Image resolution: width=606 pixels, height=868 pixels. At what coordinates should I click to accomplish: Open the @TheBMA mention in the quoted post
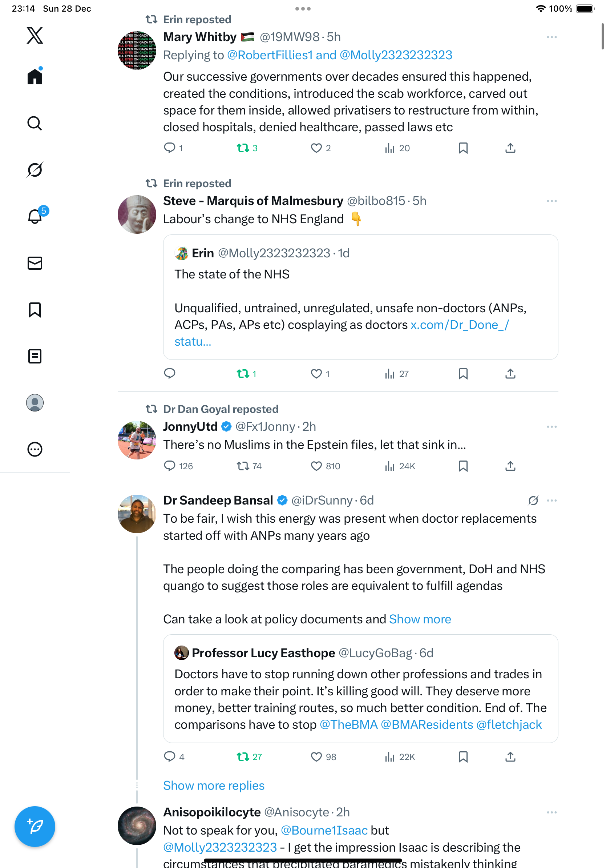coord(348,725)
